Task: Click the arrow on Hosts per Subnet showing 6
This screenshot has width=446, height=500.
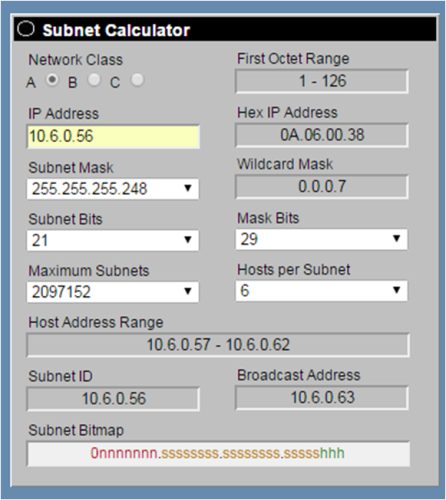Action: pyautogui.click(x=396, y=290)
